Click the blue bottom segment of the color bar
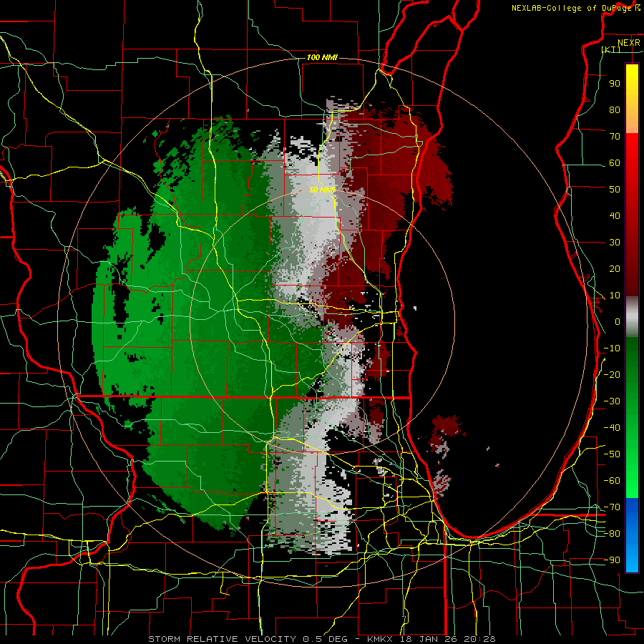Screen dimensions: 644x644 [x=632, y=535]
